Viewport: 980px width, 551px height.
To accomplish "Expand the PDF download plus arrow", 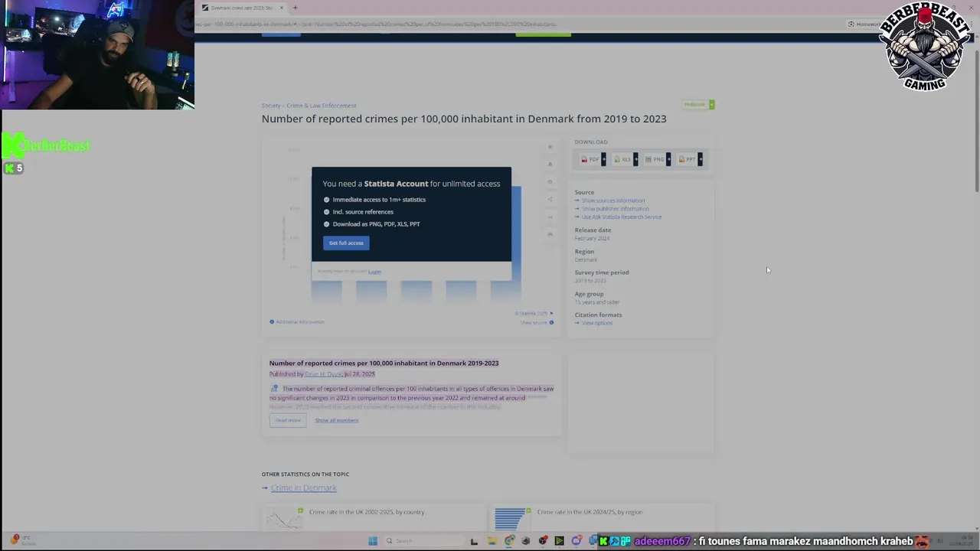I will point(603,159).
